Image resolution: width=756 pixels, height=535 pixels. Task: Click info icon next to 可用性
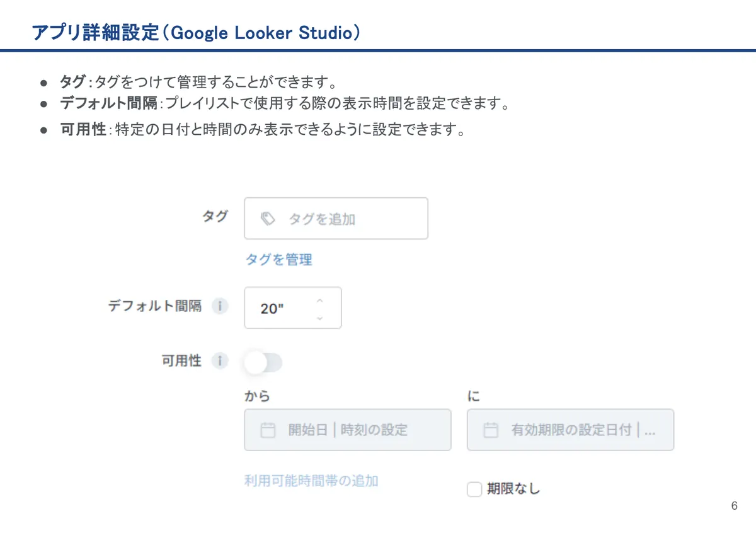(x=219, y=361)
